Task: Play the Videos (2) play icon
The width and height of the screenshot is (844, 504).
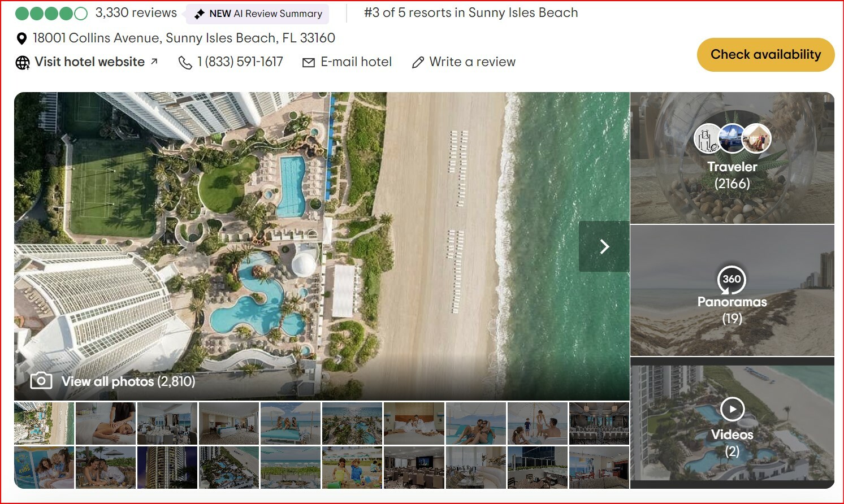Action: tap(732, 409)
